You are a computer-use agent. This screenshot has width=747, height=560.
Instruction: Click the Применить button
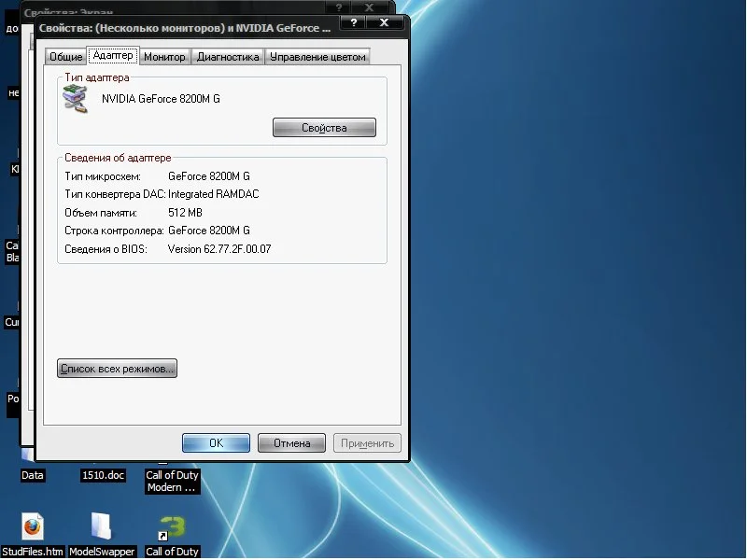coord(367,442)
